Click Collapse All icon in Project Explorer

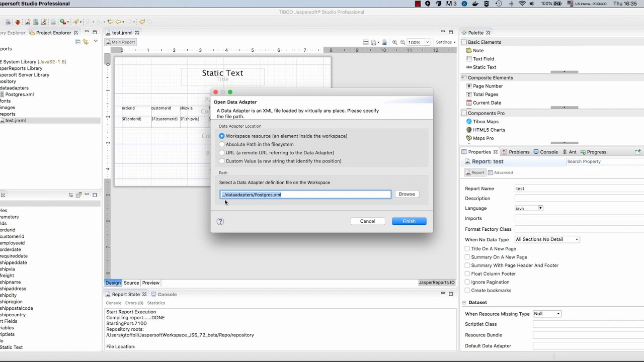(78, 42)
